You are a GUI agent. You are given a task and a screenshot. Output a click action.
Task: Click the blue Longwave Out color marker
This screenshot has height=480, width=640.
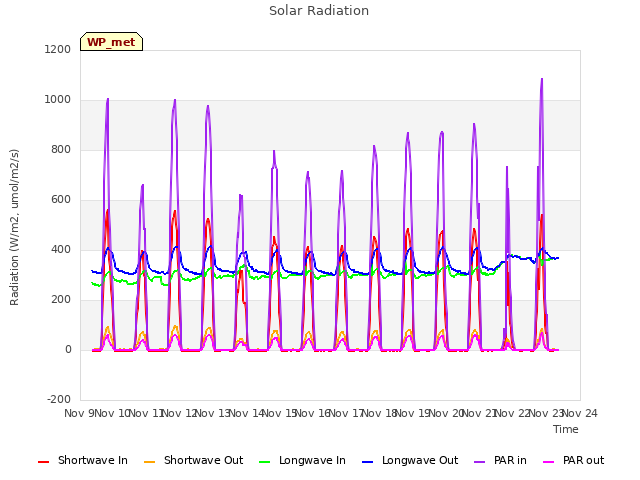367,462
